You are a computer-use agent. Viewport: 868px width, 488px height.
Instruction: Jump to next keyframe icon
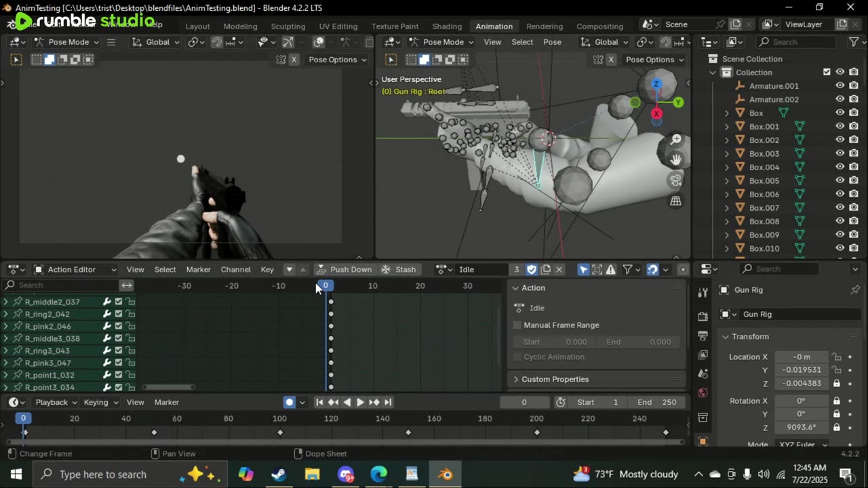pos(374,402)
